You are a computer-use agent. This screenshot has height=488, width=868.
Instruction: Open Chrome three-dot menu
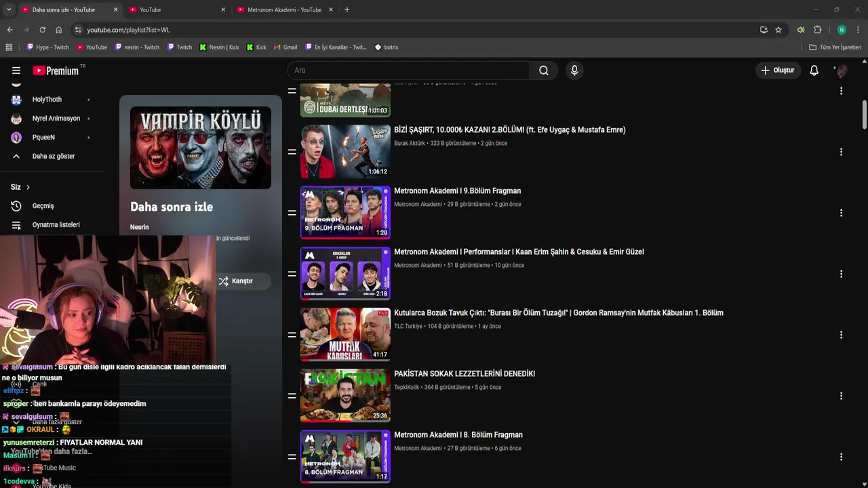tap(858, 30)
